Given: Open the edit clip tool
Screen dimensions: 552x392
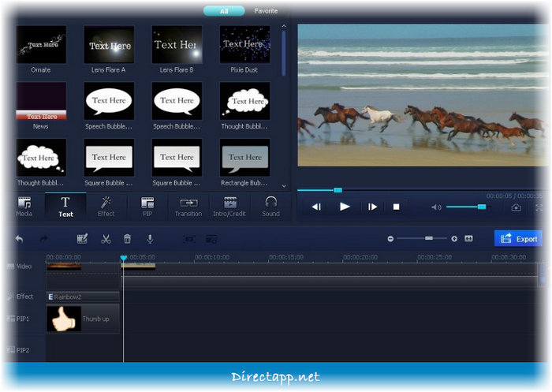Looking at the screenshot, I should [x=82, y=239].
